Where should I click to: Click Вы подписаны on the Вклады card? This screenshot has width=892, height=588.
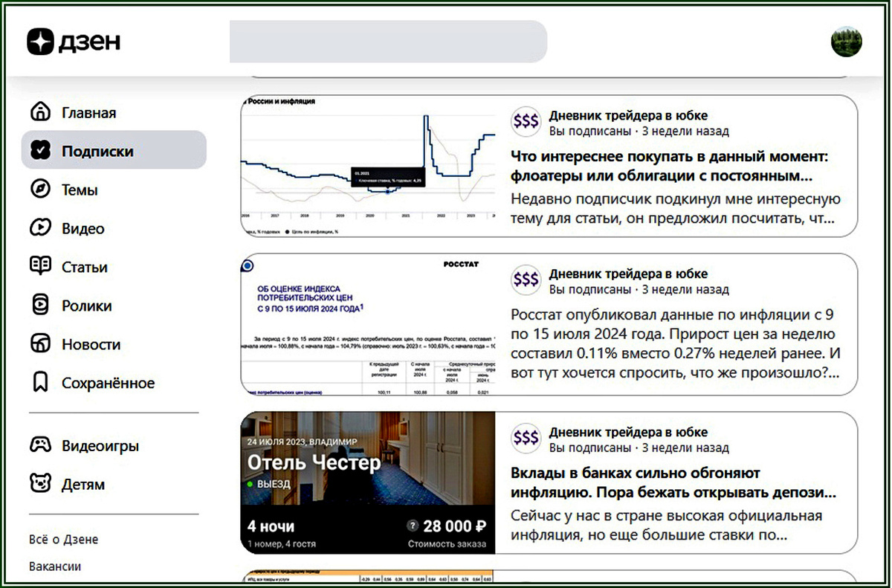pos(590,448)
